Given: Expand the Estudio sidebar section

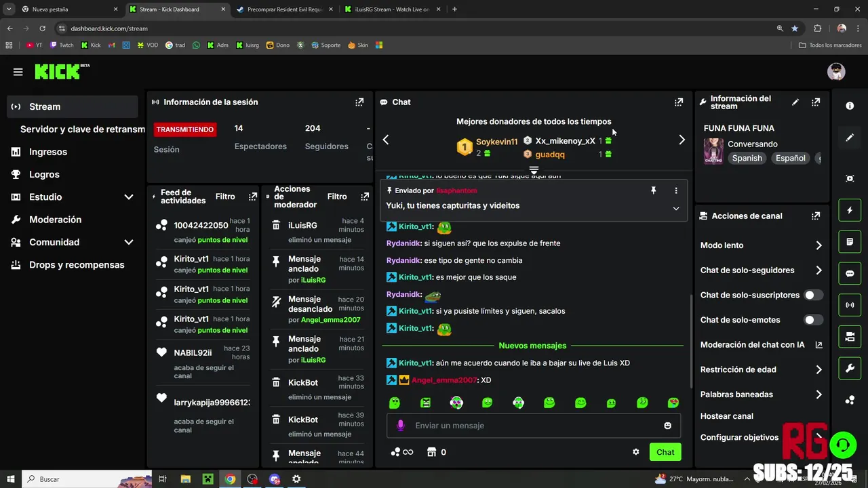Looking at the screenshot, I should coord(129,197).
